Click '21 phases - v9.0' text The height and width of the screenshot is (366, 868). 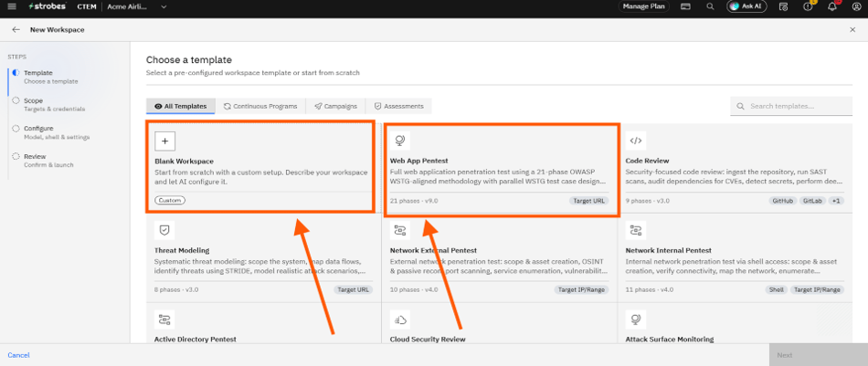[x=414, y=201]
